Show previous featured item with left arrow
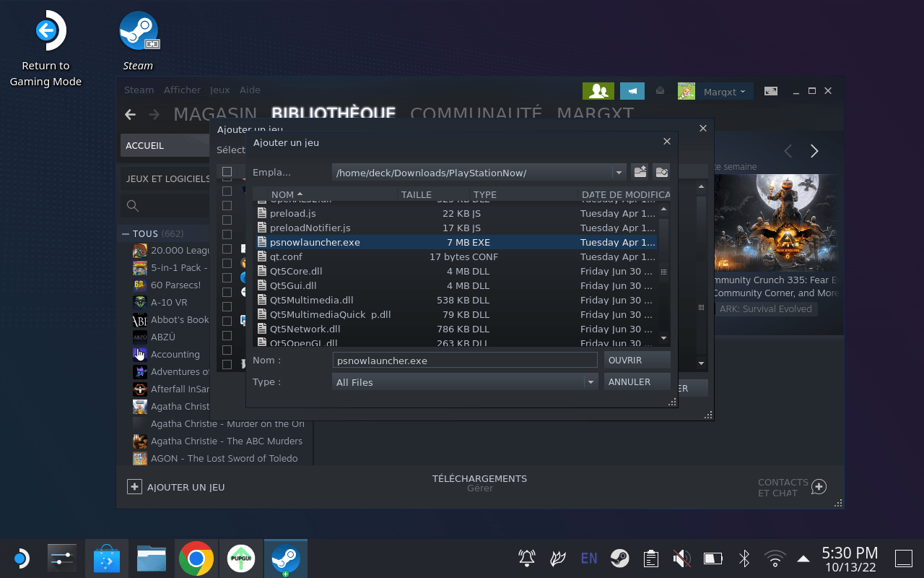 coord(788,151)
